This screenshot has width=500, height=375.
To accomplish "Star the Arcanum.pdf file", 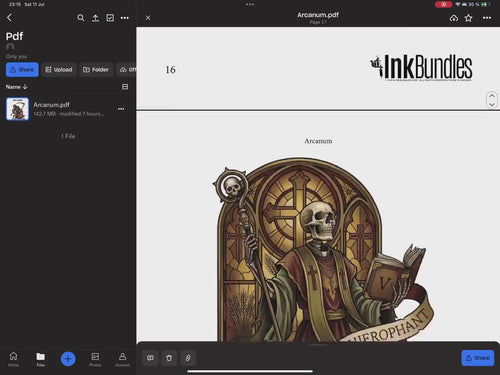I will point(468,18).
